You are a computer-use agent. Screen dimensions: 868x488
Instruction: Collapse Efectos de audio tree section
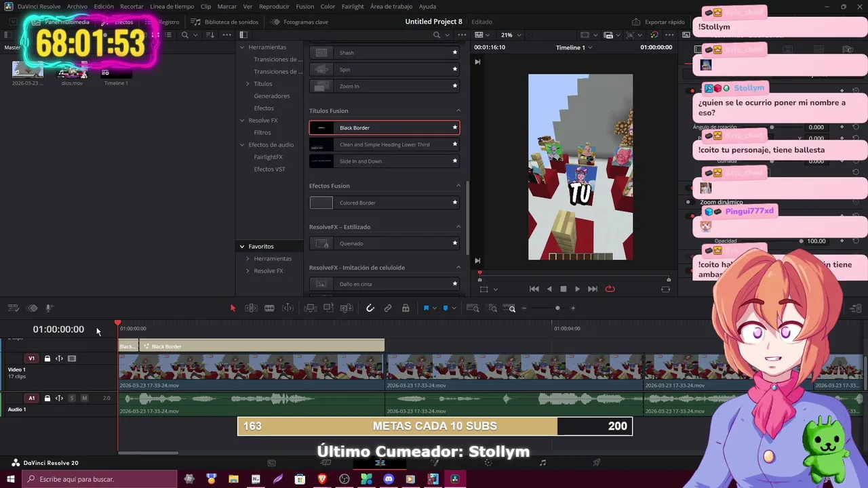242,145
